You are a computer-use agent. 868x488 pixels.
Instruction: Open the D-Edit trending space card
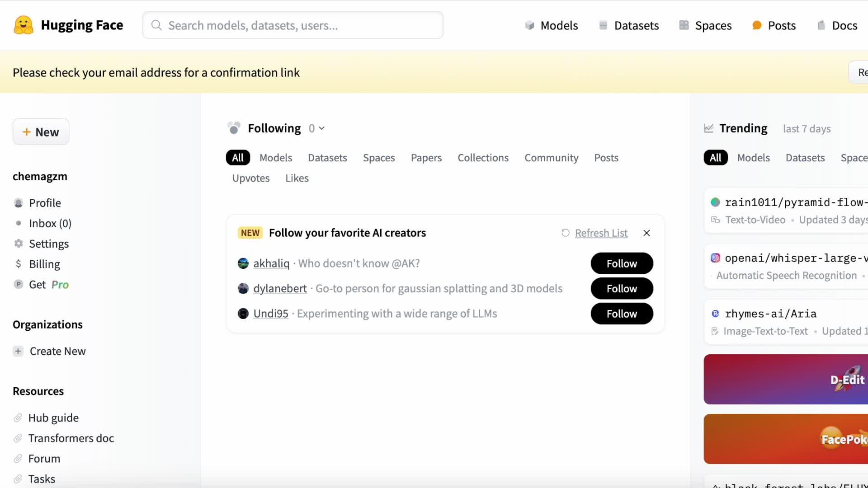coord(786,380)
